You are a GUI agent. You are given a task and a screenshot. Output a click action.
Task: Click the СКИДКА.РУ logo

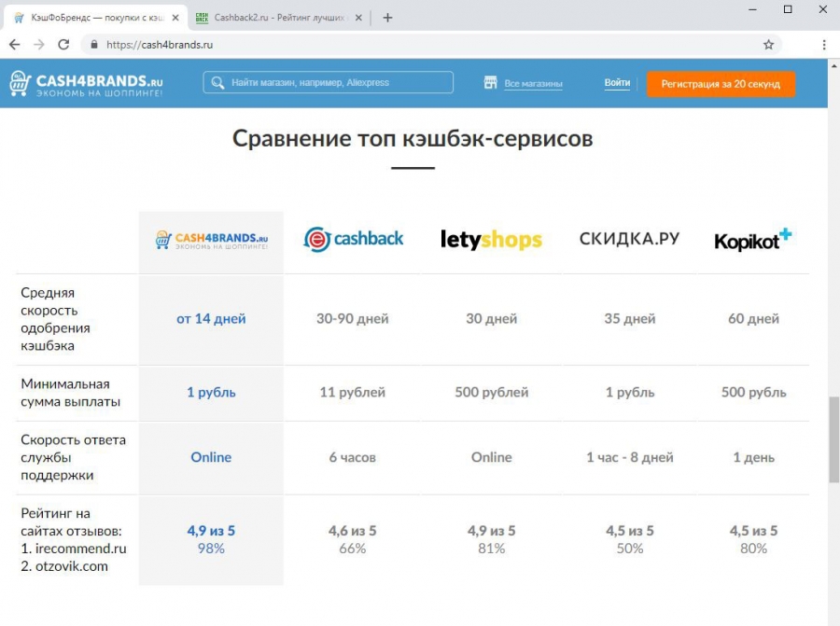pyautogui.click(x=629, y=238)
